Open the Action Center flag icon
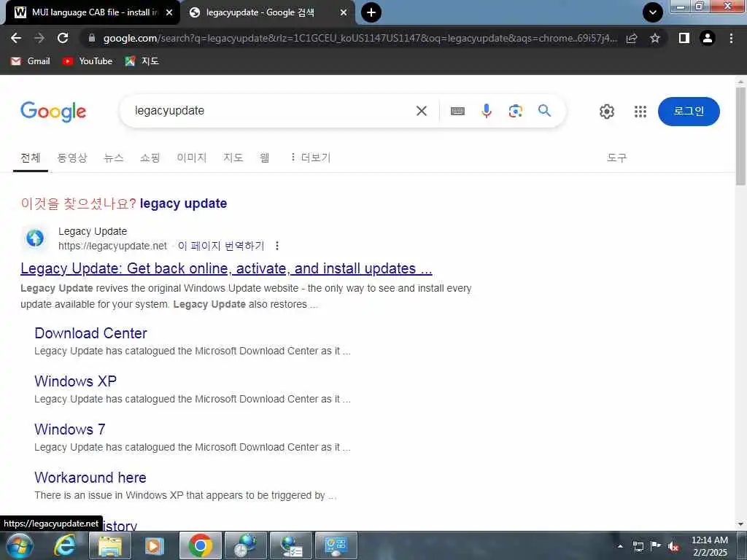Screen dimensions: 747x560 pyautogui.click(x=656, y=546)
